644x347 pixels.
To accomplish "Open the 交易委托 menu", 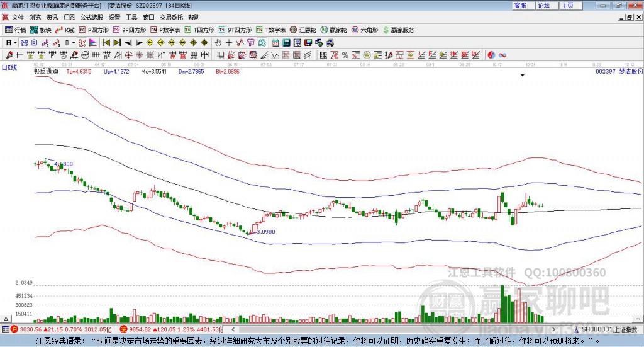I will coord(171,17).
